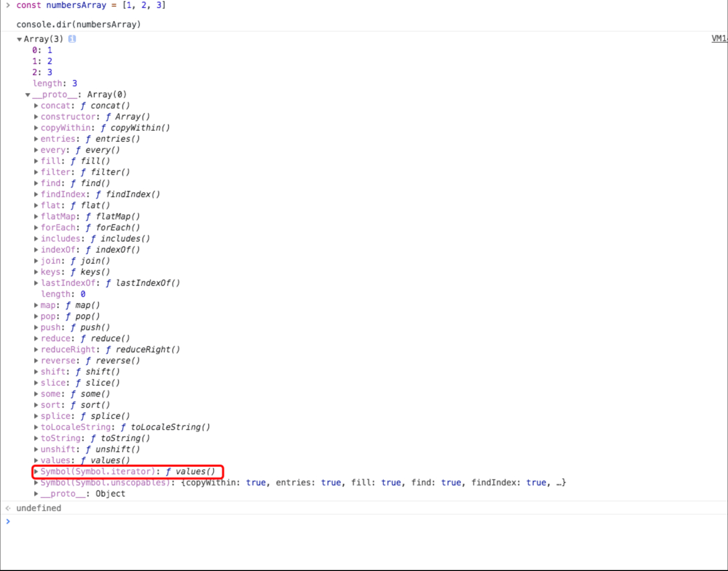Collapse the __proto__: Array(0) node
This screenshot has height=571, width=728.
tap(28, 95)
